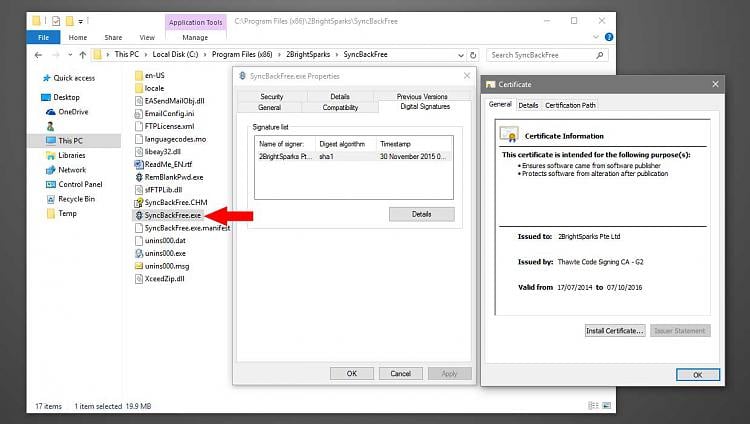Viewport: 750px width, 424px height.
Task: Open the File ribbon menu
Action: [44, 37]
